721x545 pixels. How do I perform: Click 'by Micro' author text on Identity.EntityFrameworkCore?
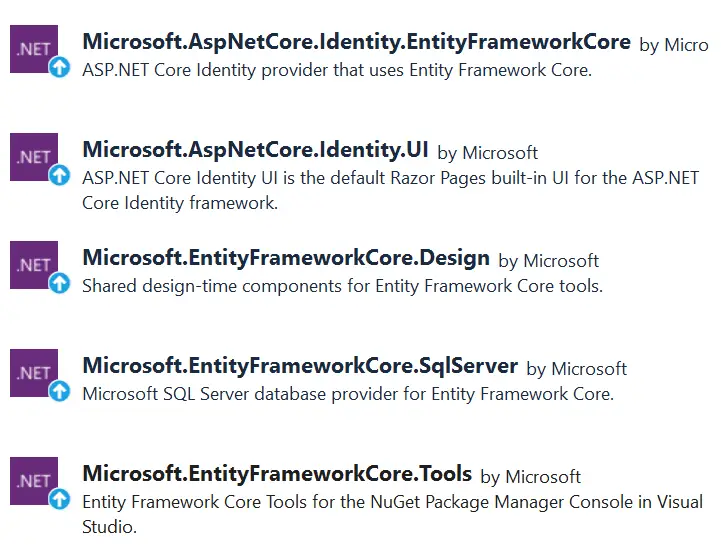click(x=674, y=45)
